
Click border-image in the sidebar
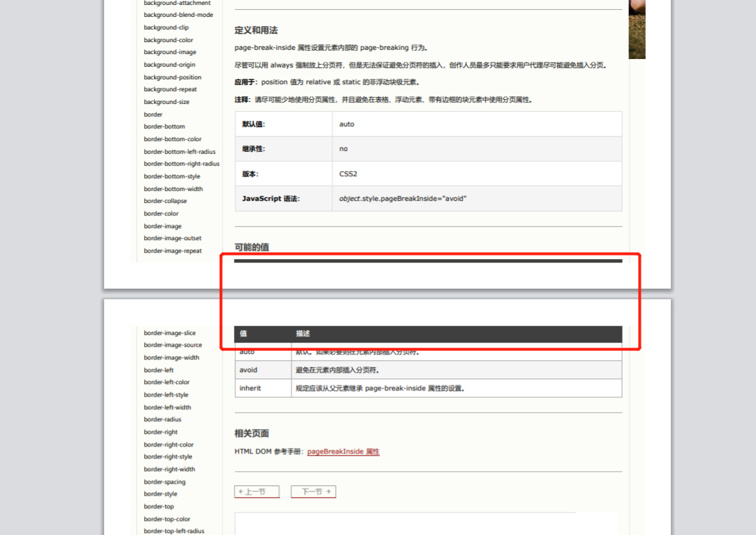click(x=163, y=226)
